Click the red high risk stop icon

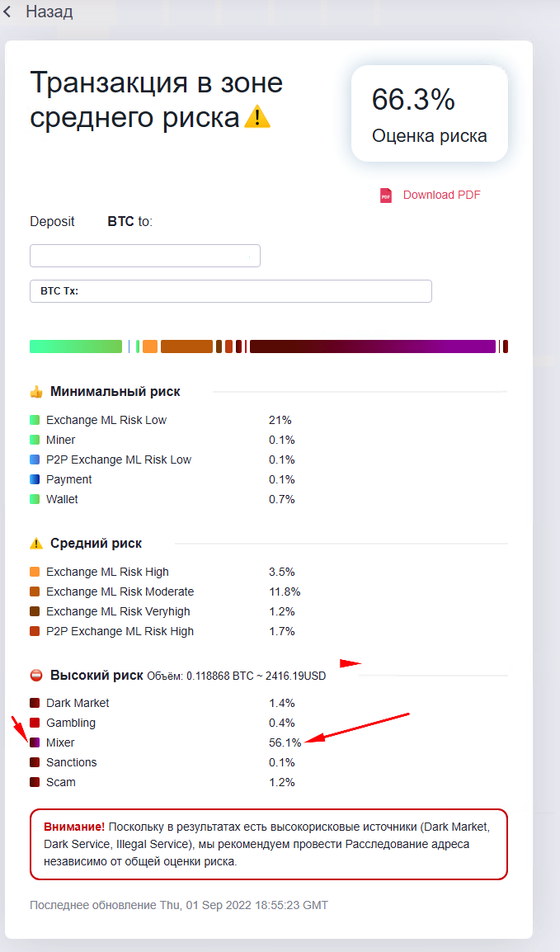click(x=35, y=675)
